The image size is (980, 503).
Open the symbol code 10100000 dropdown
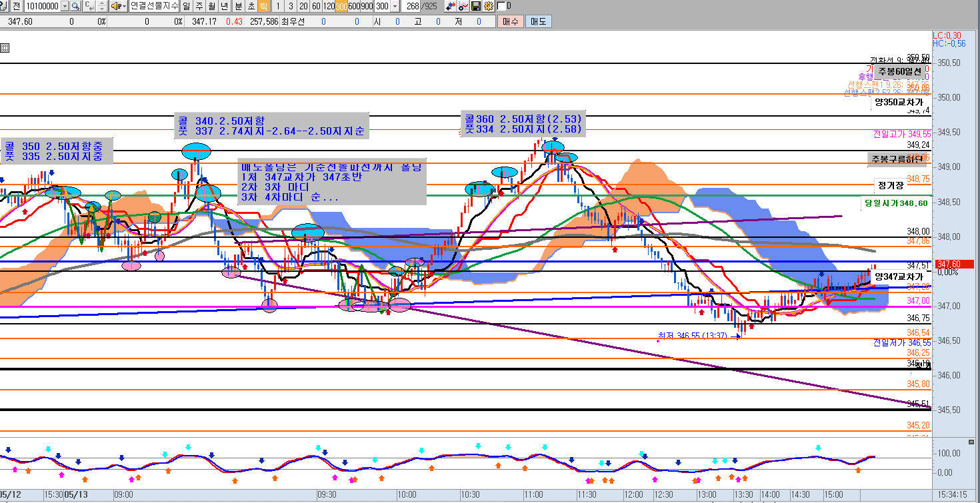[x=65, y=6]
